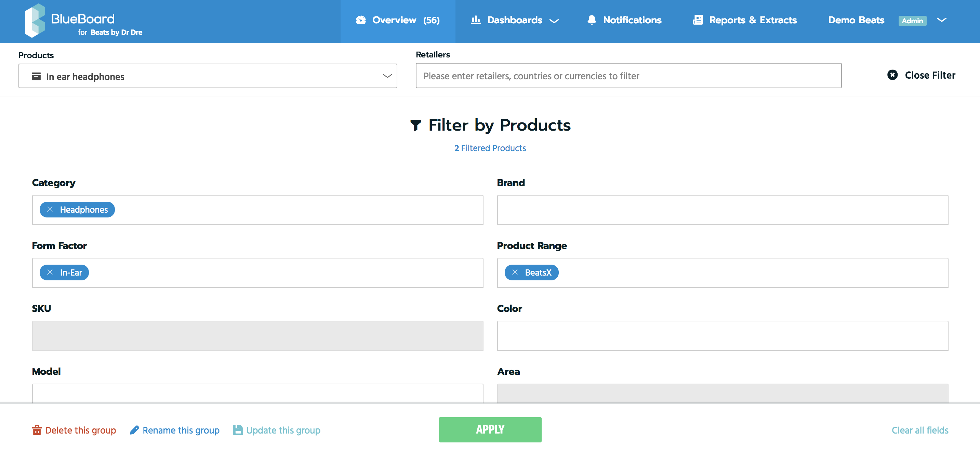The image size is (980, 452).
Task: Click the trash icon for Delete this group
Action: pyautogui.click(x=37, y=430)
